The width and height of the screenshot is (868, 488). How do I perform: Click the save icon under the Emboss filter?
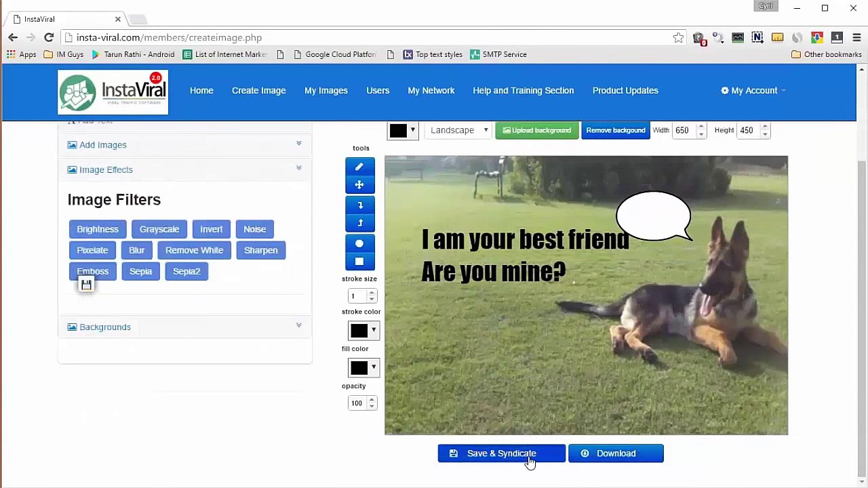(x=86, y=285)
